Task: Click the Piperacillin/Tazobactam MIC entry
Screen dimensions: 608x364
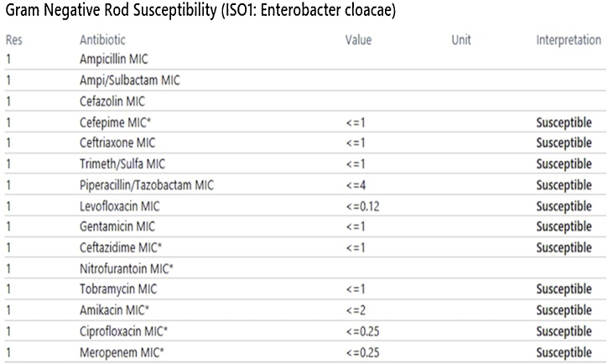Action: tap(147, 185)
